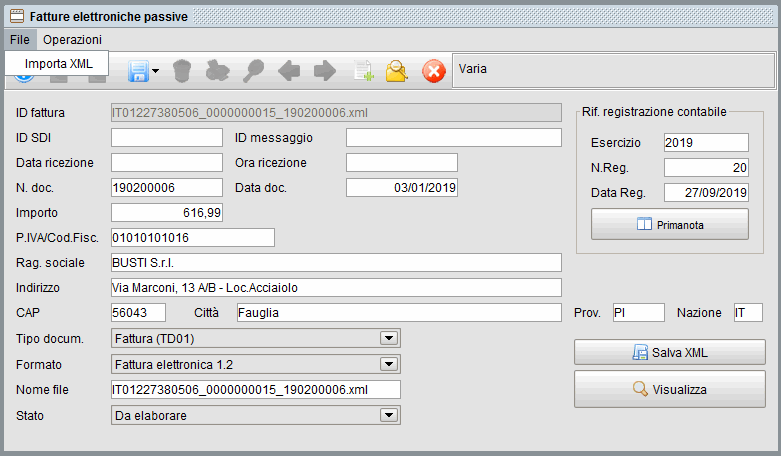This screenshot has height=456, width=781.
Task: Expand the Tipo docum. dropdown
Action: pyautogui.click(x=389, y=337)
